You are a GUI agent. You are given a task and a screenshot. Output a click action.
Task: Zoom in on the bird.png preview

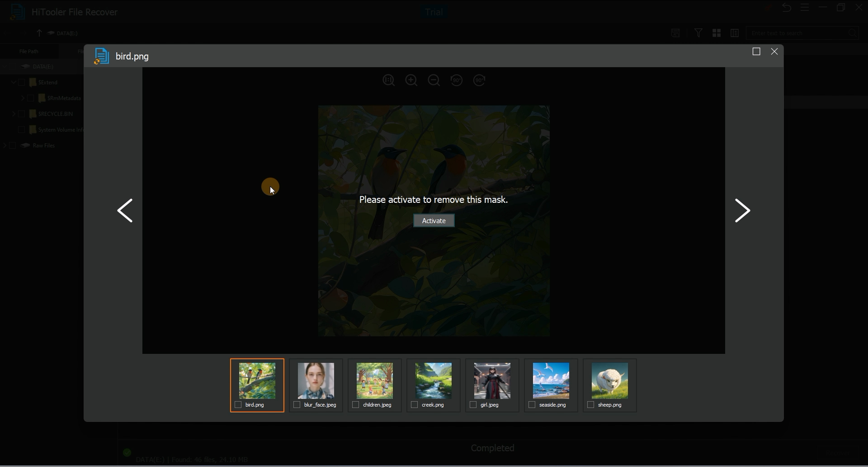[411, 80]
